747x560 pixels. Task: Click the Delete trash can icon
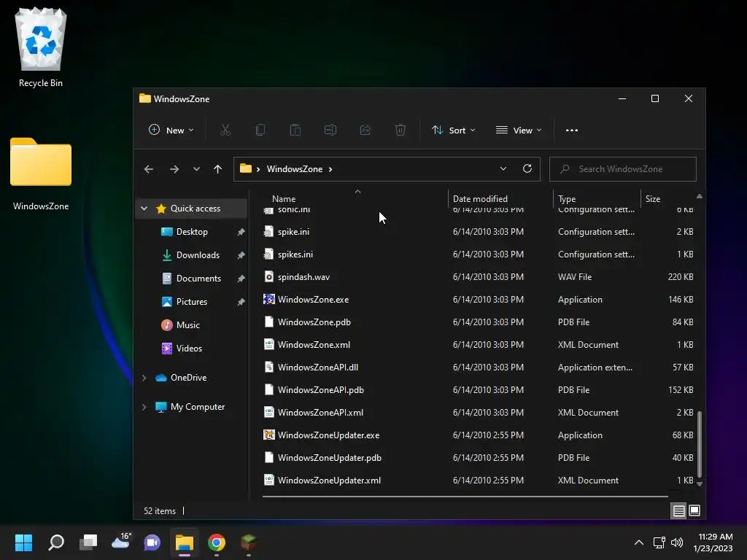pyautogui.click(x=400, y=130)
